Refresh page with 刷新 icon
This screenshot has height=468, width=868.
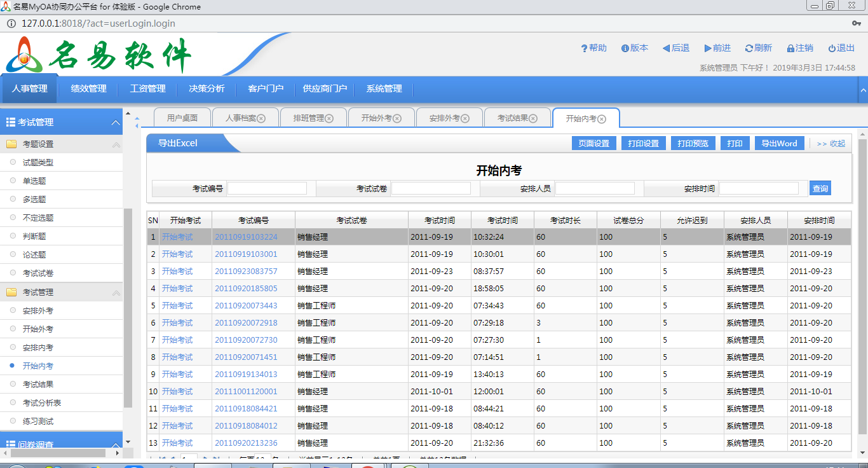pyautogui.click(x=749, y=48)
